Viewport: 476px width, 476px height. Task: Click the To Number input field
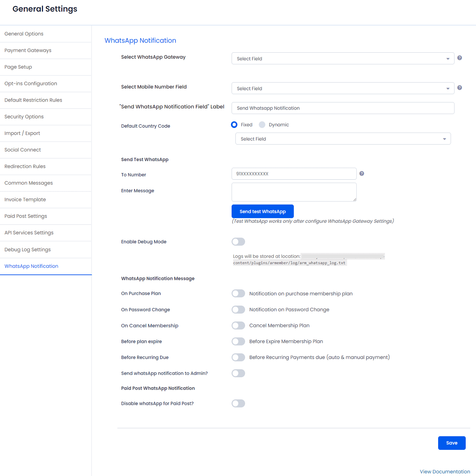(294, 173)
